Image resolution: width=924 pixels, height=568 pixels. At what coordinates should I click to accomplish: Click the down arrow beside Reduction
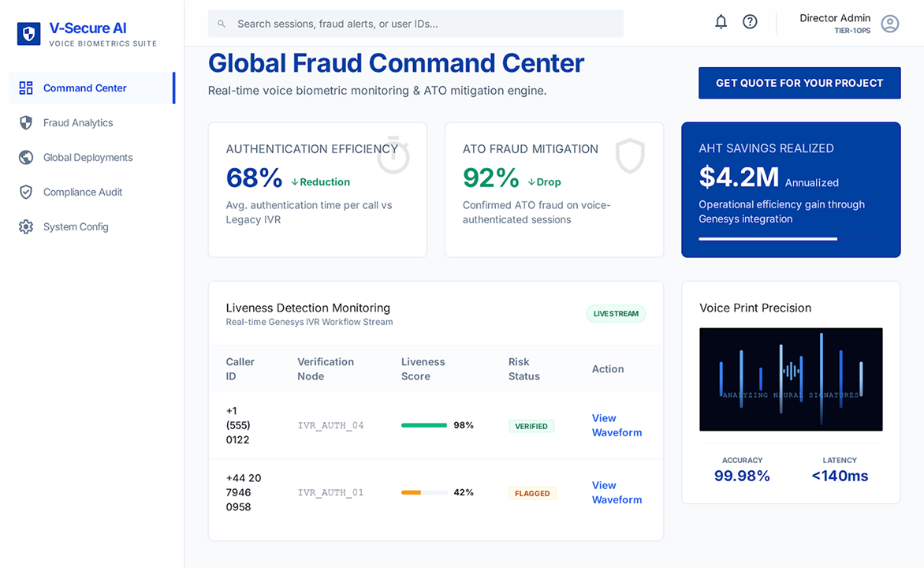(295, 182)
